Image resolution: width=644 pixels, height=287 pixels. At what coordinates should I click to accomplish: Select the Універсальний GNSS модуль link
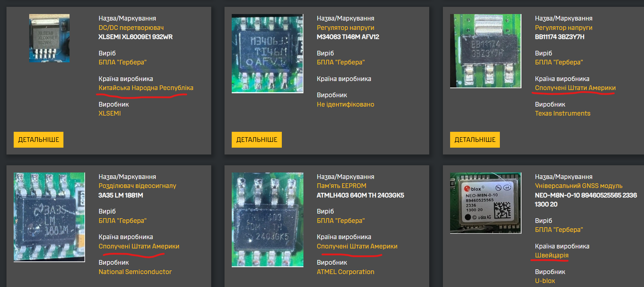(x=578, y=186)
